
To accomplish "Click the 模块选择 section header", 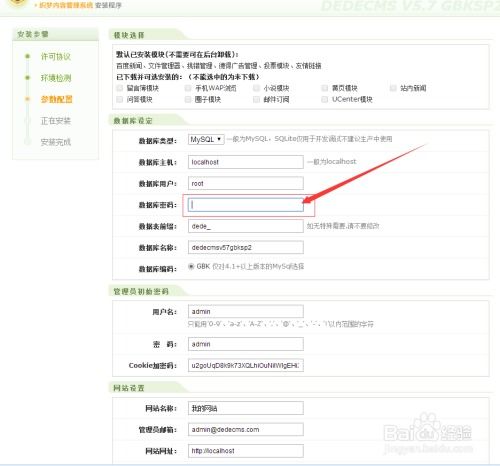I will (x=129, y=35).
